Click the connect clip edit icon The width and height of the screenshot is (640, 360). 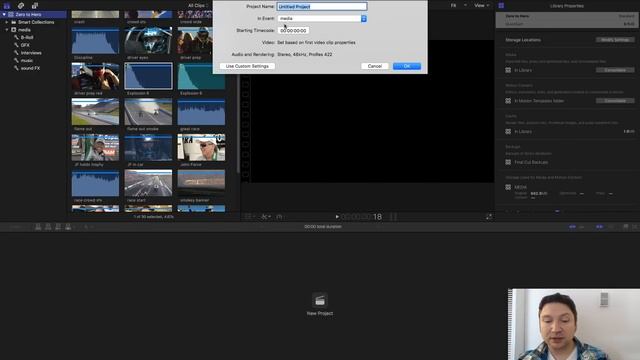[38, 227]
